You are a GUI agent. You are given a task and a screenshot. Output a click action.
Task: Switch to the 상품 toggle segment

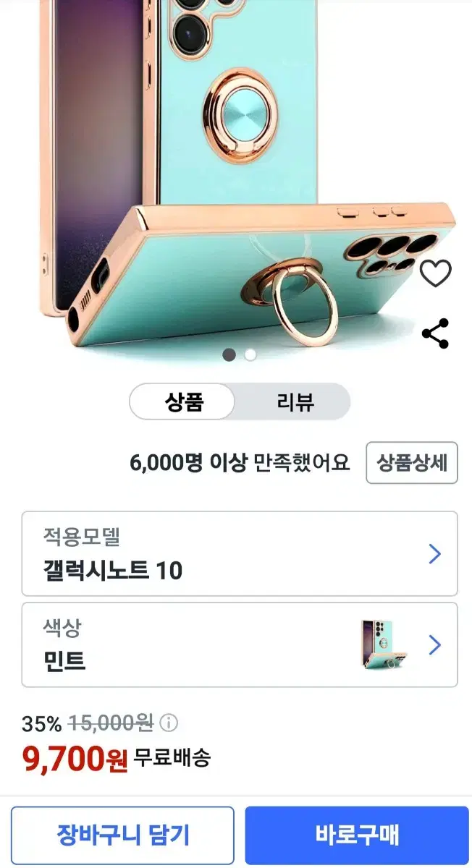183,401
